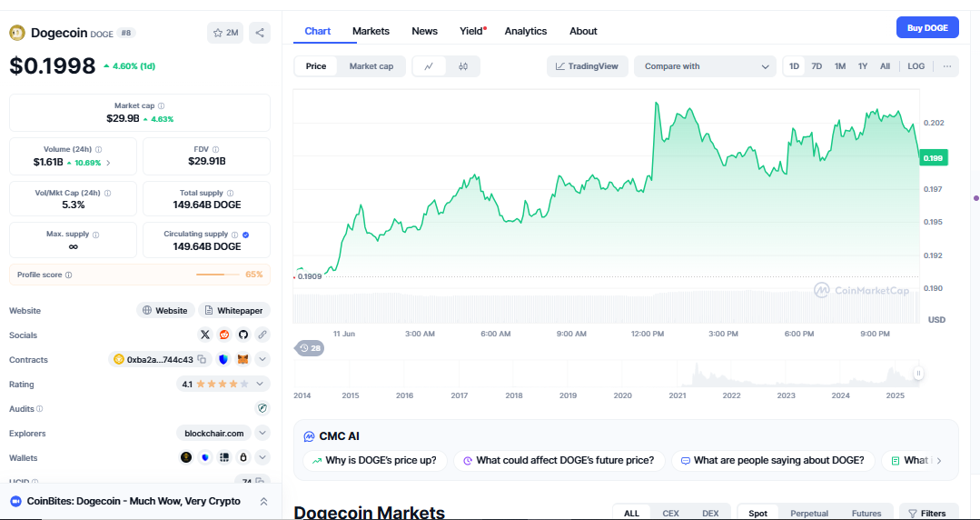The width and height of the screenshot is (980, 520).
Task: Open the first black-gold wallet icon
Action: 186,457
